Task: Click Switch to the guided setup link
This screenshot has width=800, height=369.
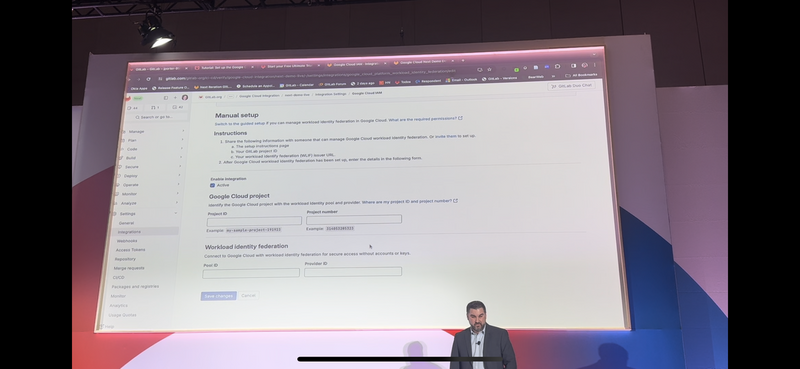Action: pos(240,124)
